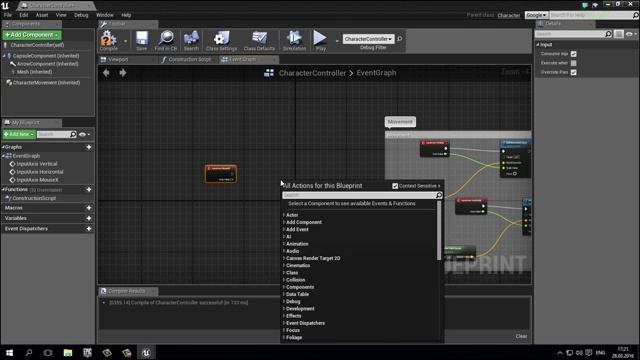This screenshot has height=360, width=640.
Task: Click CharacterController in the breadcrumb
Action: pos(312,73)
